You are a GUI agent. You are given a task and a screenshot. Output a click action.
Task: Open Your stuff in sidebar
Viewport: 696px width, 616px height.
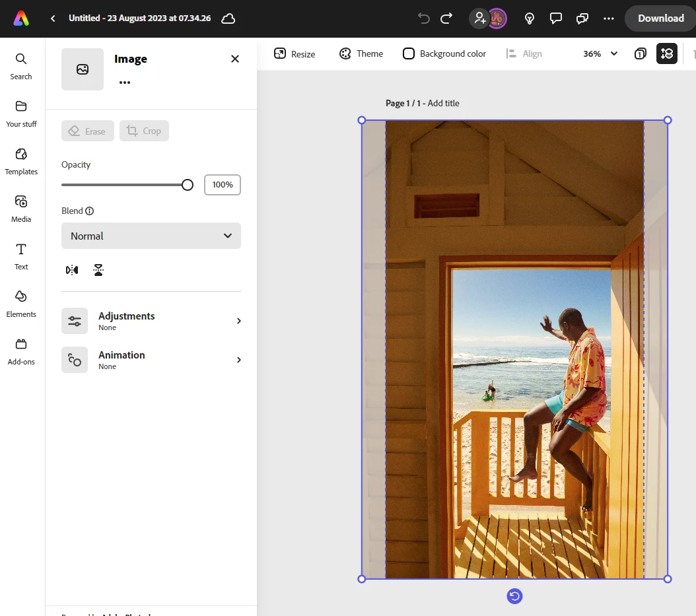(x=21, y=114)
